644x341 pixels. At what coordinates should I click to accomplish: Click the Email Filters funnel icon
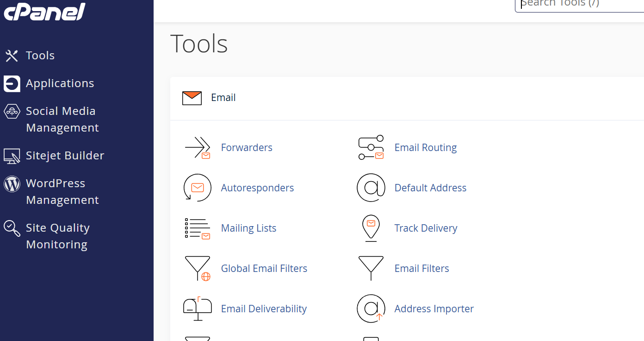pos(371,269)
